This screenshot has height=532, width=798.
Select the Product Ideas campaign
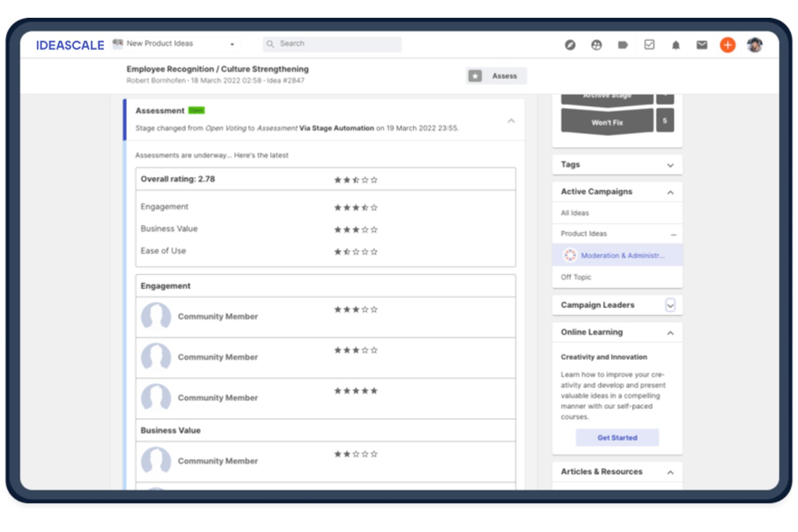click(583, 233)
